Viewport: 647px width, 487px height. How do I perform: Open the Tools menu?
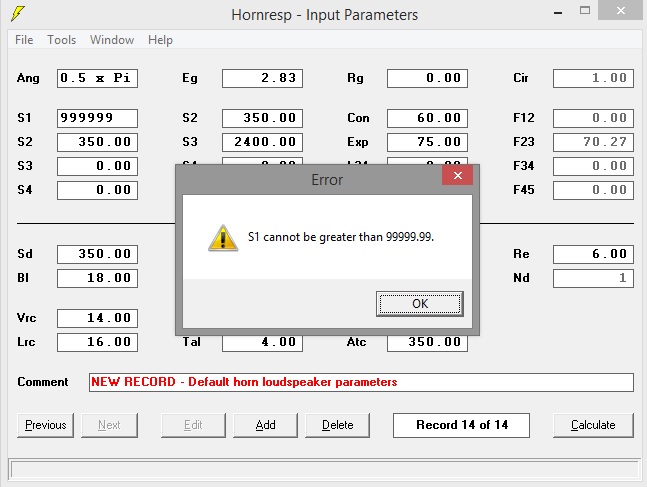point(61,40)
